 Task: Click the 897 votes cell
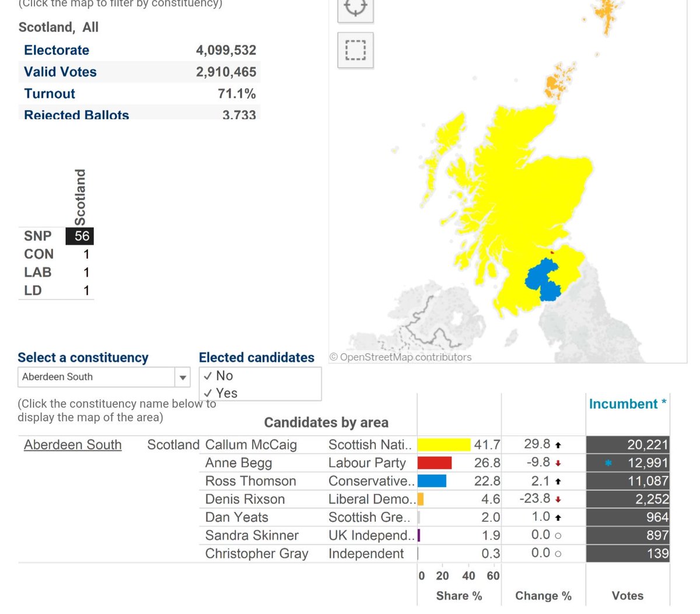point(628,535)
